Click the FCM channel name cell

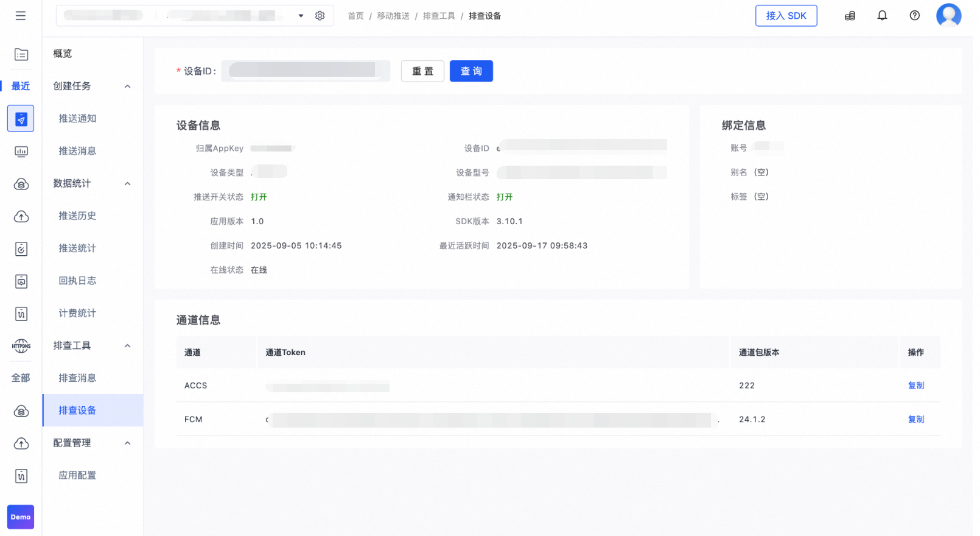[x=193, y=419]
